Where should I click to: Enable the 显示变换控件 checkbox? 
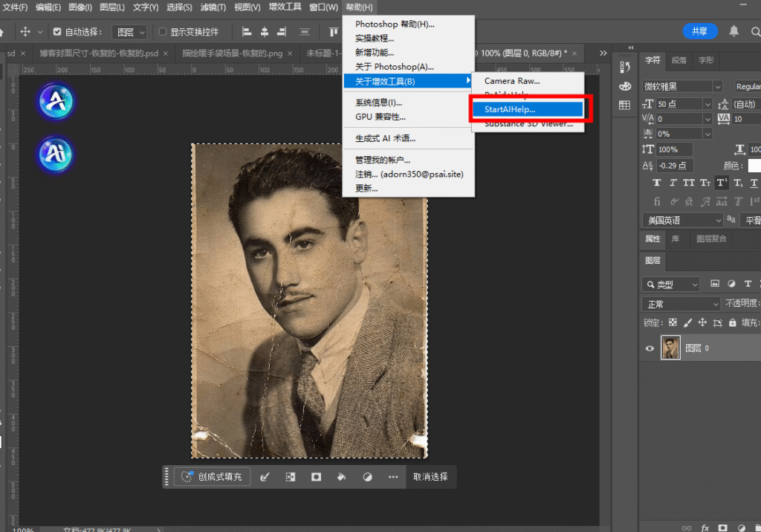[163, 32]
